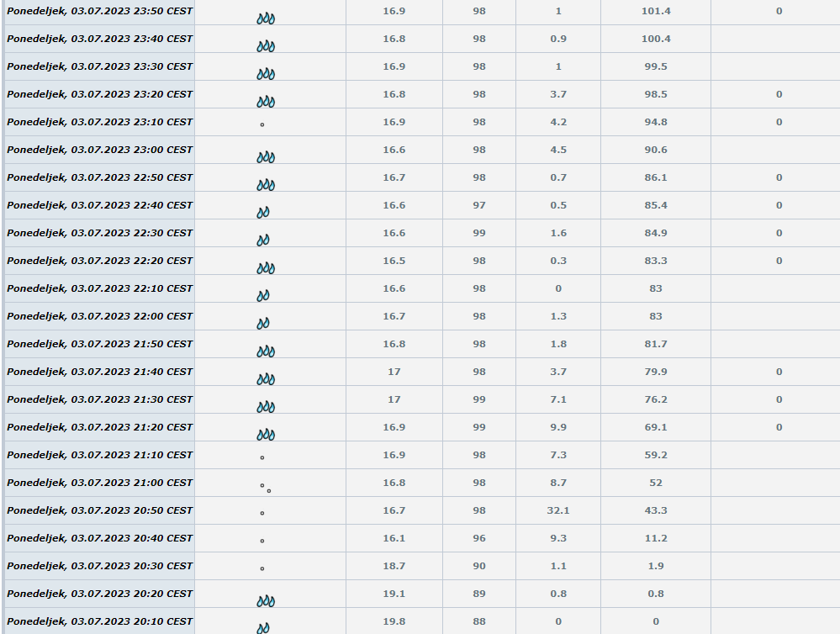Click the 9.9 value in the 21:20 row

click(x=558, y=428)
